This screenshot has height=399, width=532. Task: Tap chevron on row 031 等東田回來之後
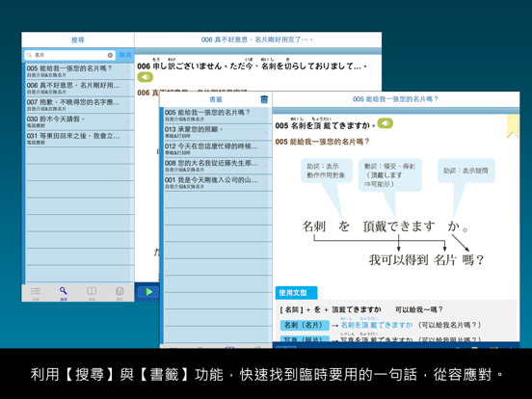click(x=127, y=139)
